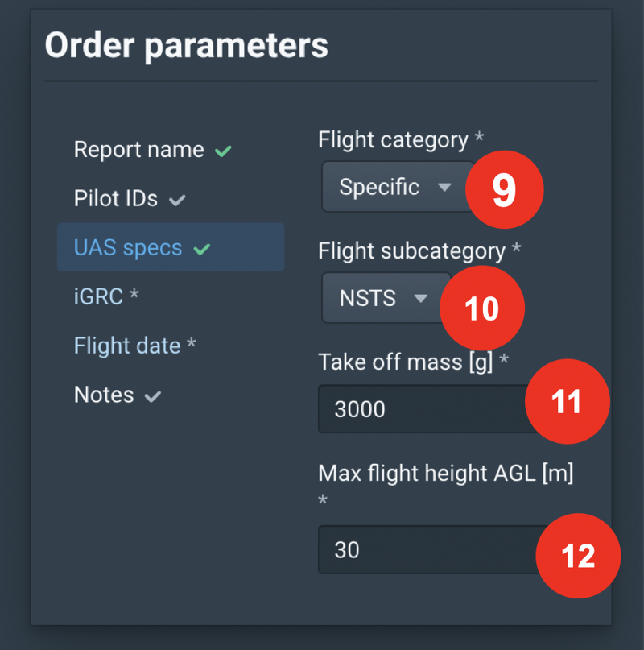644x650 pixels.
Task: Click the gray checkmark beside Pilot IDs
Action: (x=177, y=200)
